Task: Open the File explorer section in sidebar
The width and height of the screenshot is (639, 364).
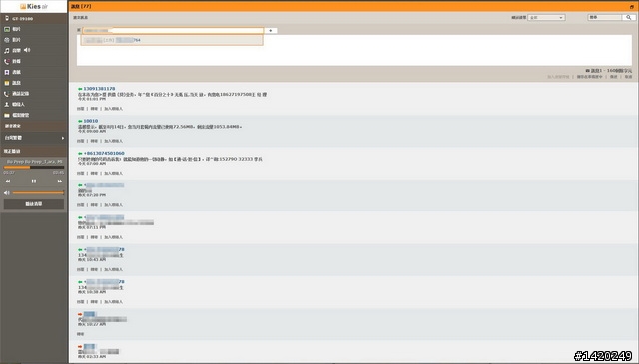Action: pyautogui.click(x=33, y=116)
